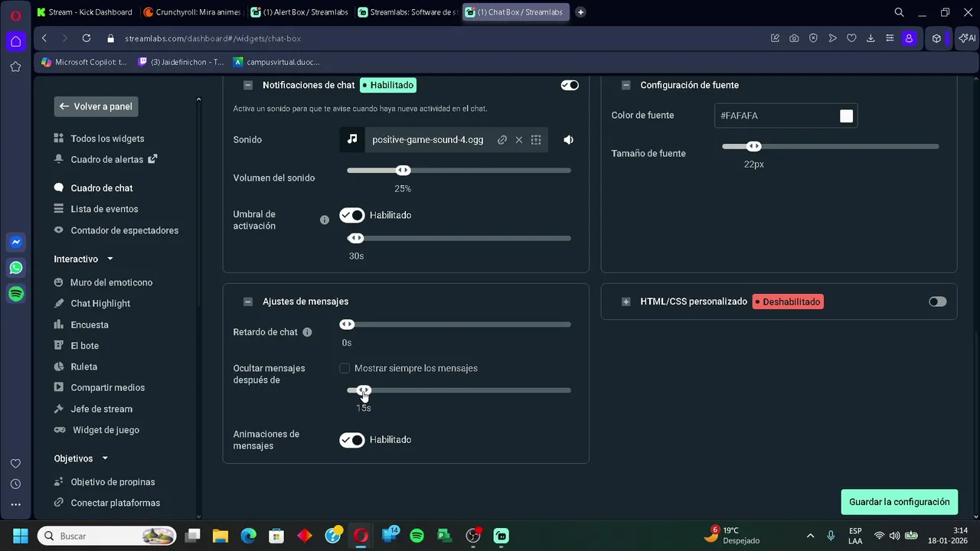Open the white Color de fuente swatch
Screen dimensions: 980x551
846,116
